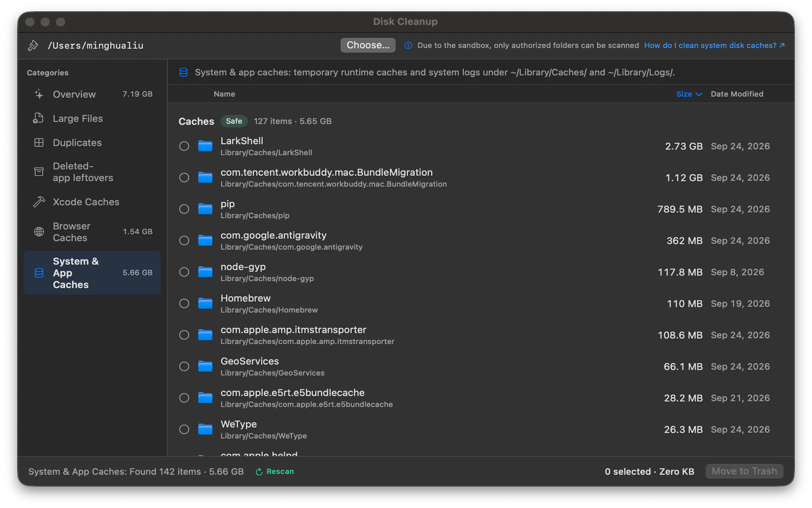The width and height of the screenshot is (812, 508).
Task: Click the node-gyp folder icon
Action: [x=205, y=272]
